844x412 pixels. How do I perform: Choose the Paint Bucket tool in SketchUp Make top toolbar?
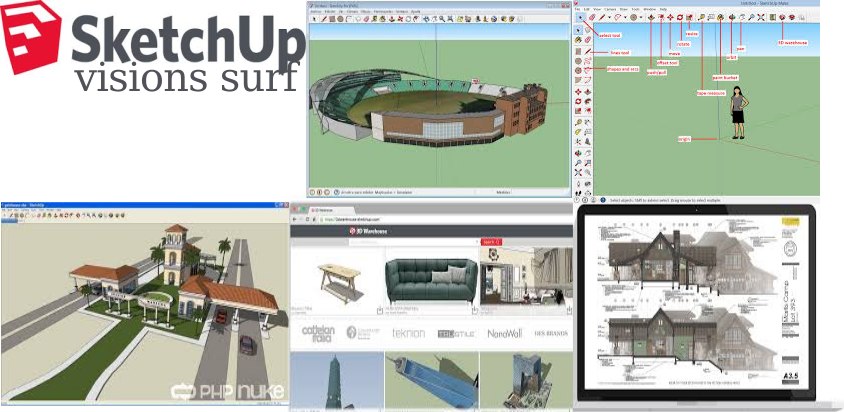[720, 17]
